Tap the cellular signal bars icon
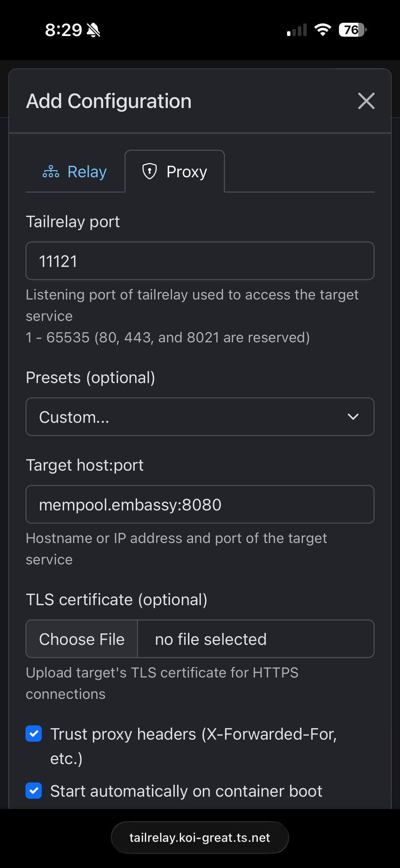 [297, 30]
